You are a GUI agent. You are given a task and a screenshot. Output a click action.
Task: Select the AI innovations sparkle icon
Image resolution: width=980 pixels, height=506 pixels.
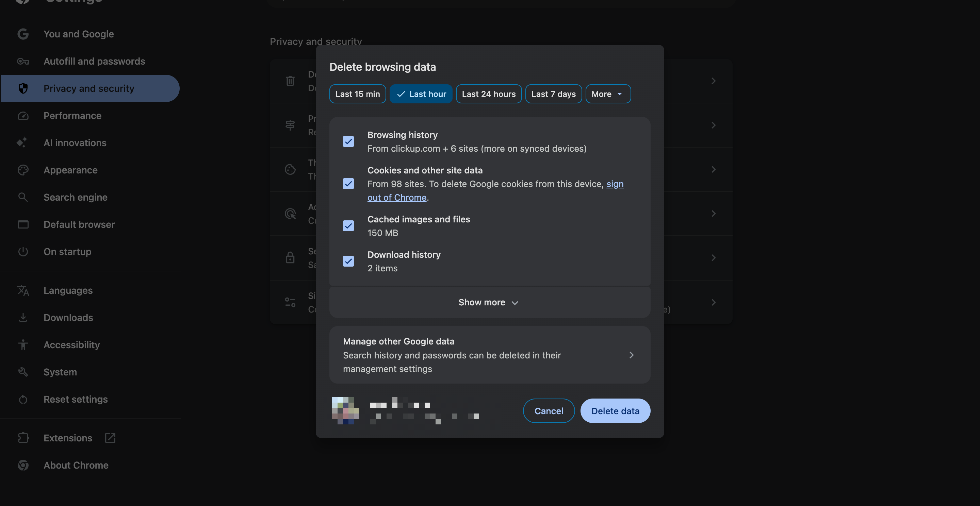(x=23, y=142)
